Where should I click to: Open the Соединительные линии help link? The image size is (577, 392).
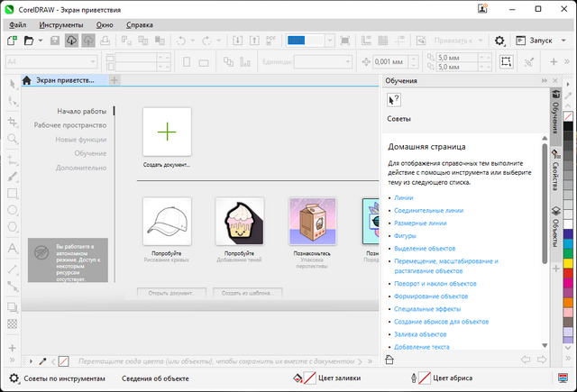tap(429, 210)
